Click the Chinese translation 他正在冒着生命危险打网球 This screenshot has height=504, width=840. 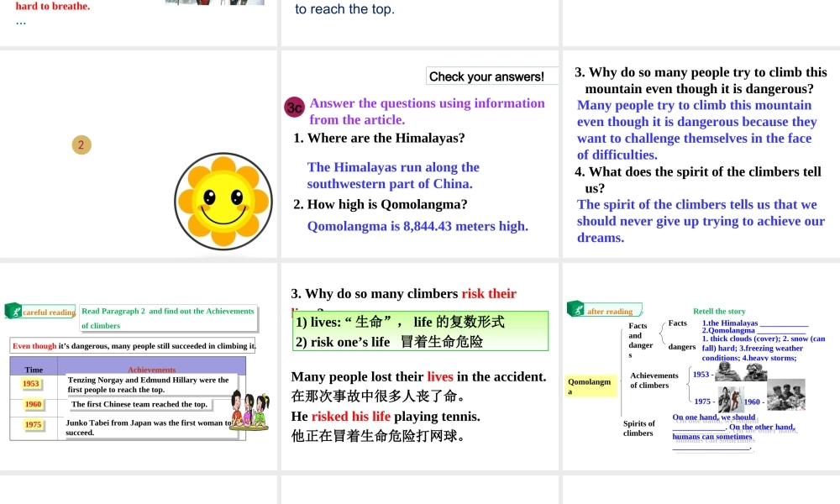click(379, 436)
